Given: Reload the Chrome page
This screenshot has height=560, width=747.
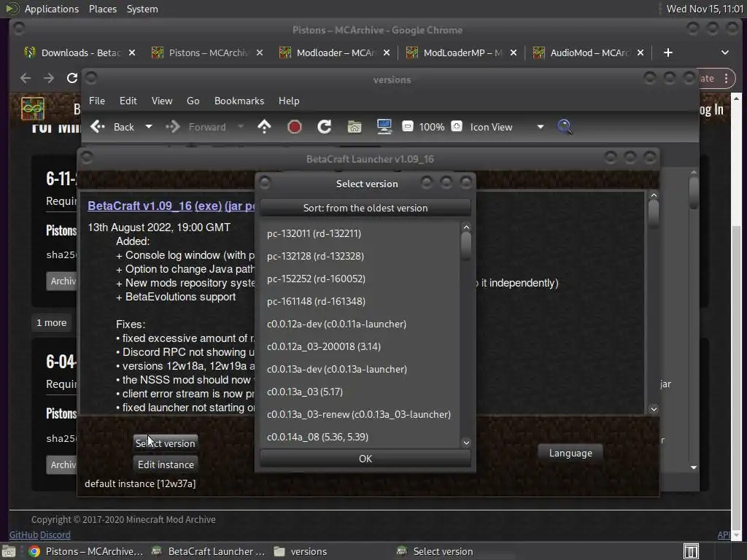Looking at the screenshot, I should (x=72, y=78).
